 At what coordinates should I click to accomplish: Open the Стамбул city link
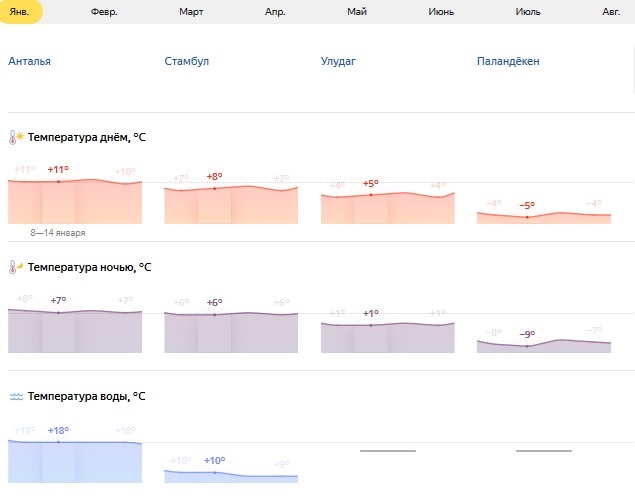click(187, 61)
